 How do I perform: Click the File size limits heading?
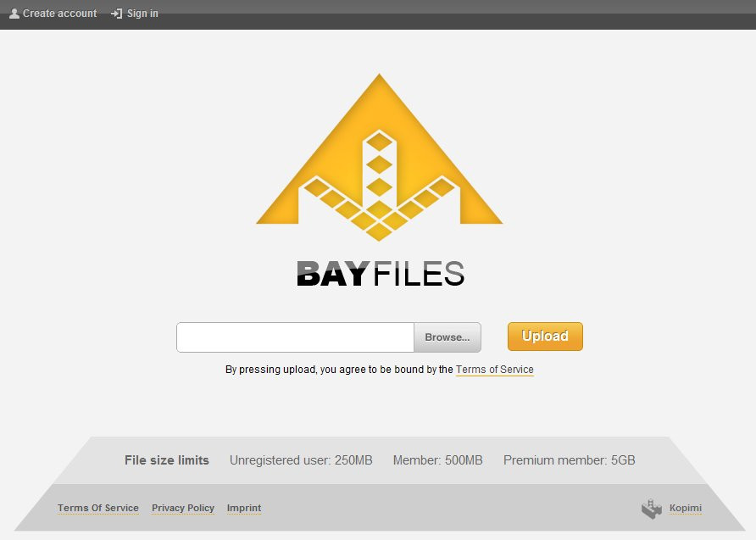[x=166, y=459]
